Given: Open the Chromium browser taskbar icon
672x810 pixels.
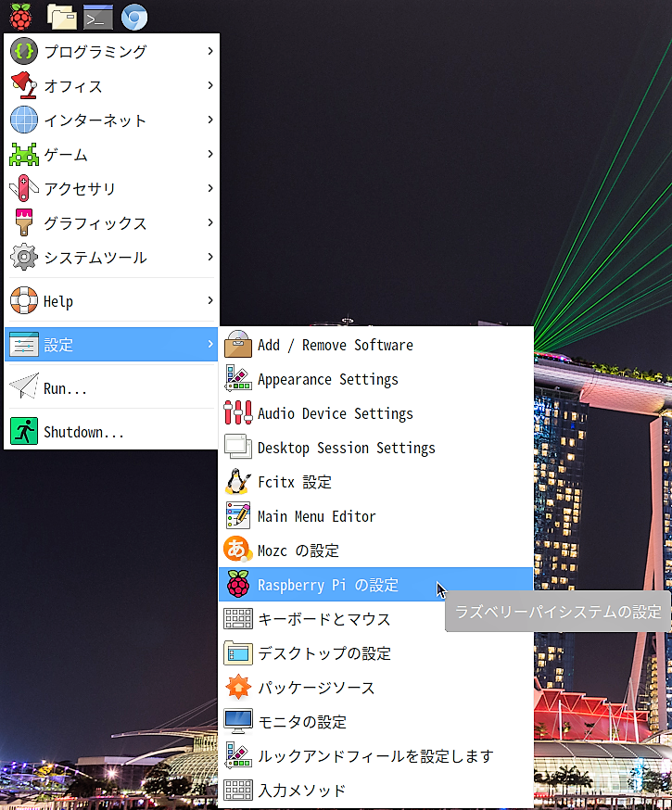Looking at the screenshot, I should (x=134, y=17).
